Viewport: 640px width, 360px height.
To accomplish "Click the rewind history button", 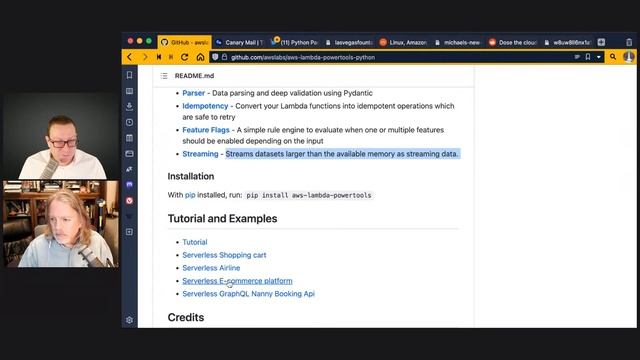I will tap(159, 57).
